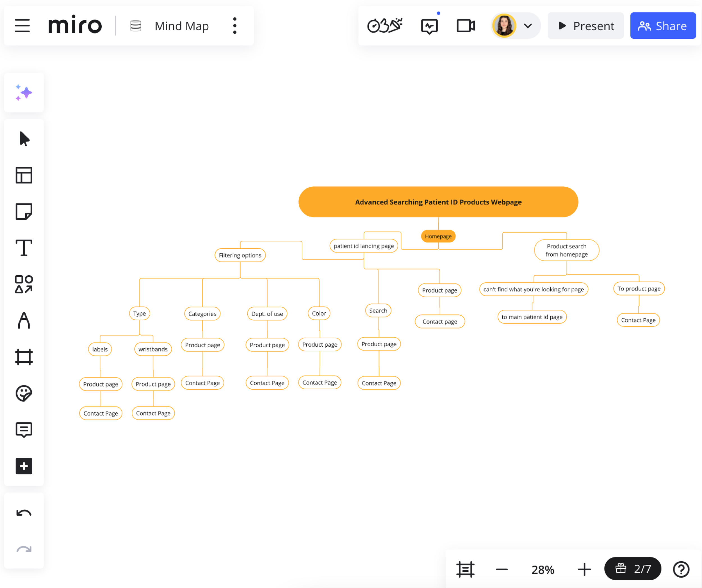Open the board options three-dot menu

234,25
